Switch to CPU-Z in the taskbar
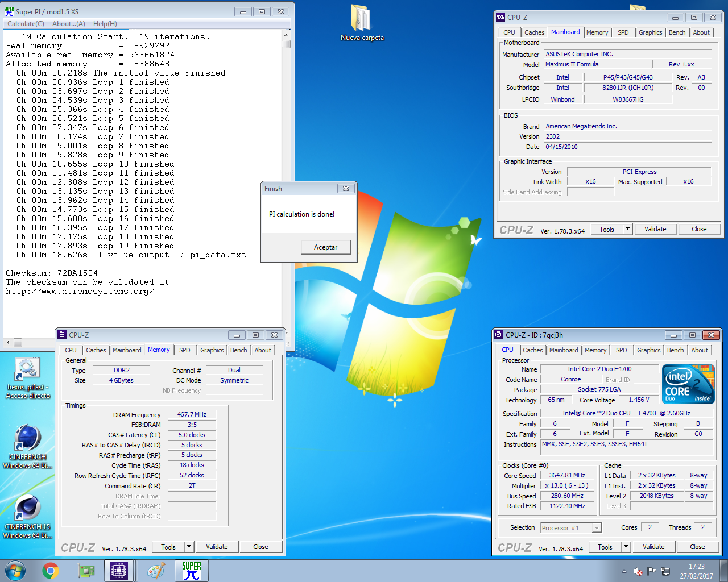 click(119, 571)
